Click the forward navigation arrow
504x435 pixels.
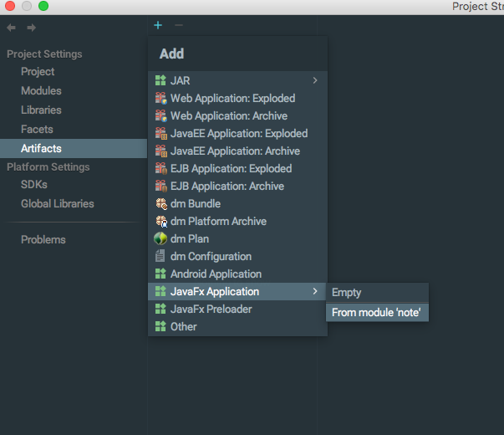coord(32,28)
